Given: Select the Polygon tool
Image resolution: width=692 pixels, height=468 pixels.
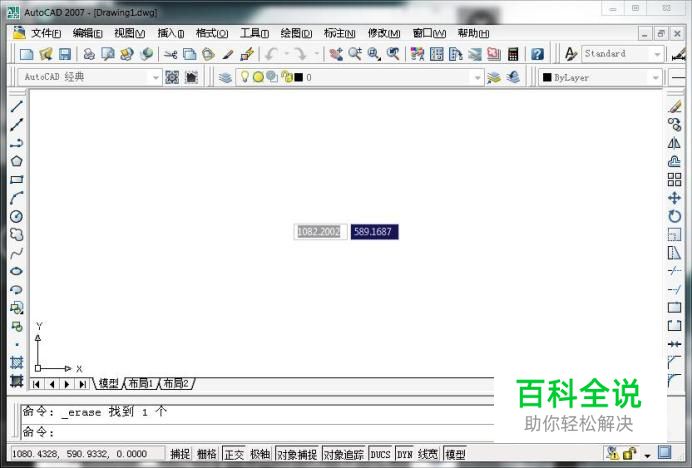Looking at the screenshot, I should [17, 161].
